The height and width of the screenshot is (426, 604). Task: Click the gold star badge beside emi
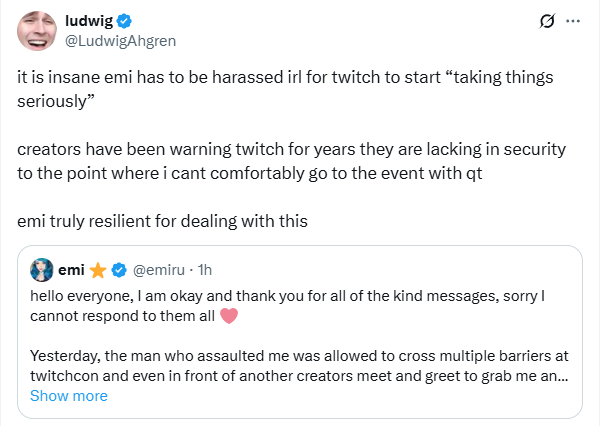(x=98, y=270)
